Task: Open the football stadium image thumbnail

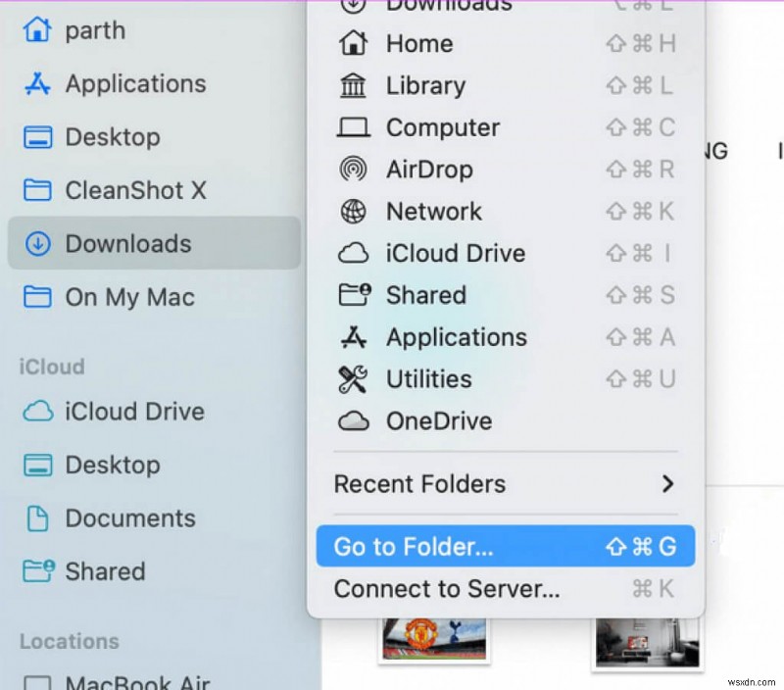Action: 434,639
